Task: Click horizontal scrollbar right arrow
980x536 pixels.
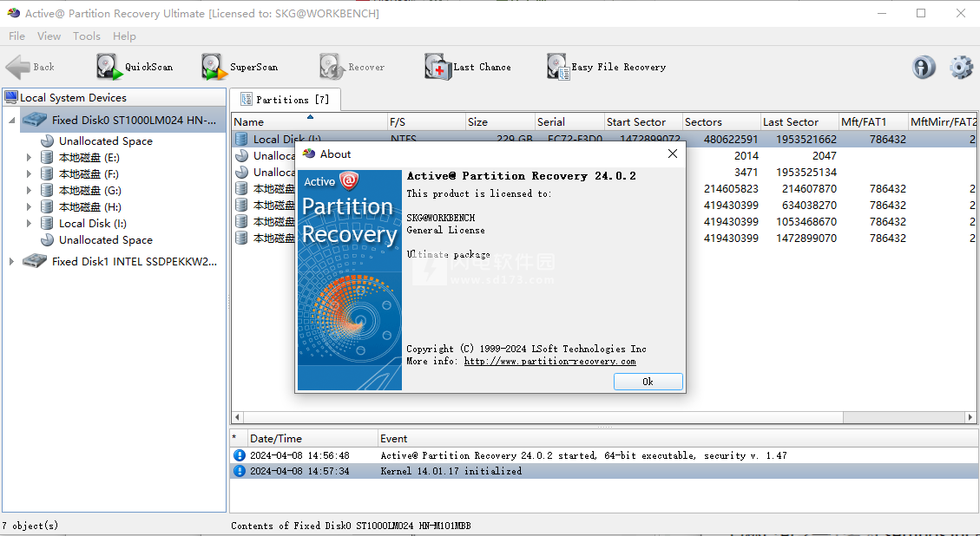Action: (970, 417)
